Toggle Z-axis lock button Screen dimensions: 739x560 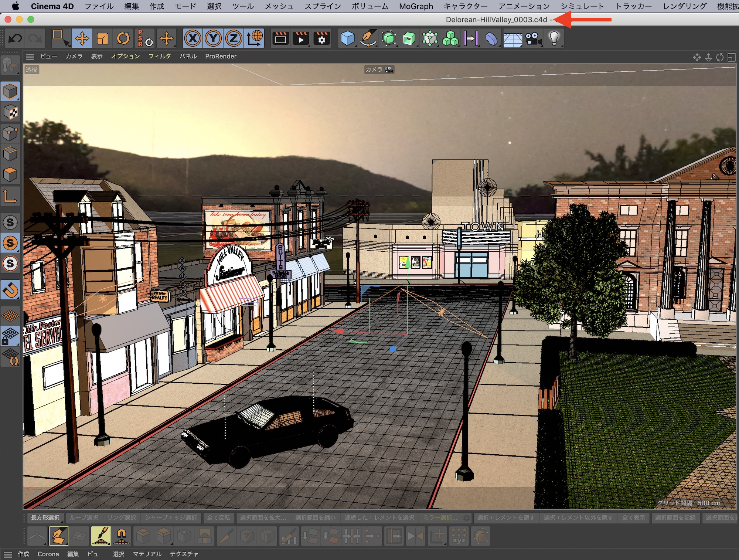click(234, 38)
